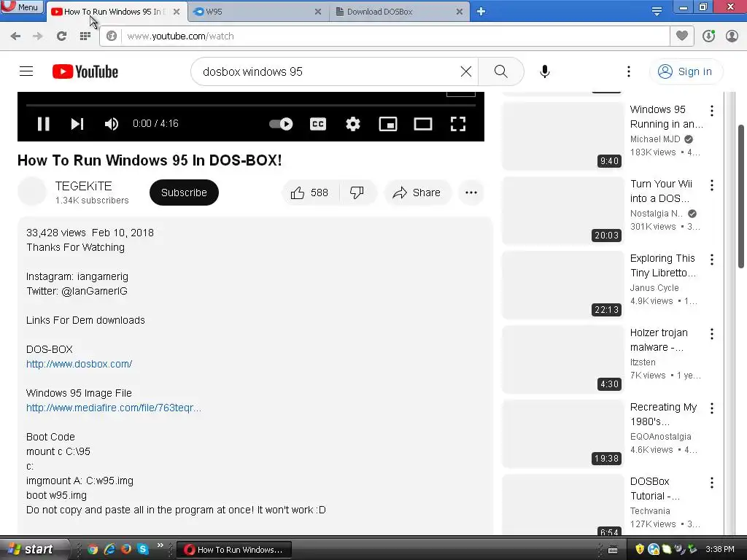Switch to Download DOSBox tab
The height and width of the screenshot is (560, 747).
pyautogui.click(x=398, y=12)
